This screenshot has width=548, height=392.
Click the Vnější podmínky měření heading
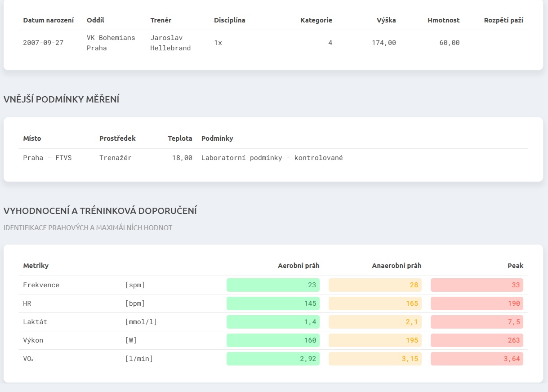61,99
